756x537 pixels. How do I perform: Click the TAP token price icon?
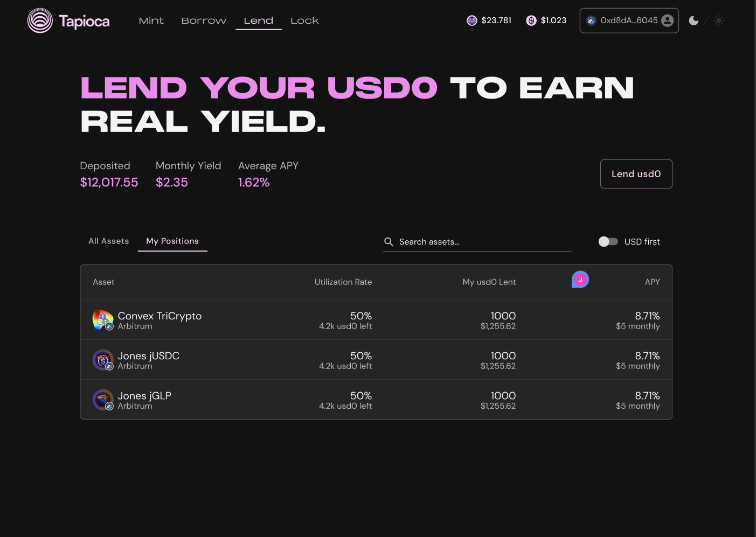[x=472, y=20]
